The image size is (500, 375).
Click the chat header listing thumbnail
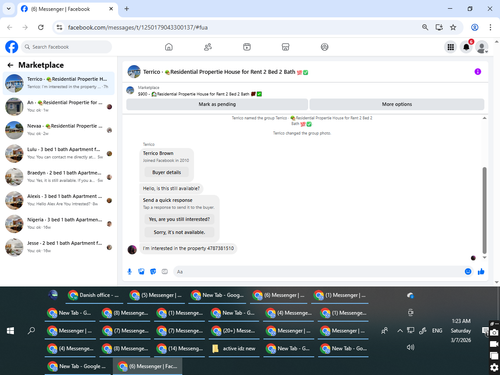coord(134,72)
